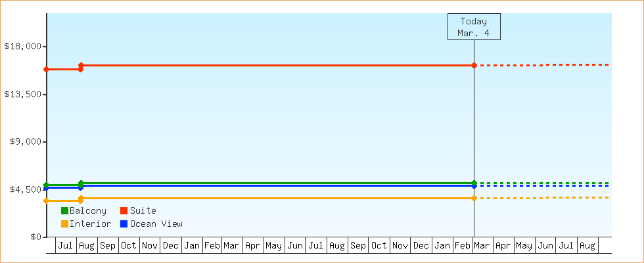Viewport: 644px width, 263px height.
Task: Click the blue Ocean View point on Today line
Action: [x=474, y=186]
